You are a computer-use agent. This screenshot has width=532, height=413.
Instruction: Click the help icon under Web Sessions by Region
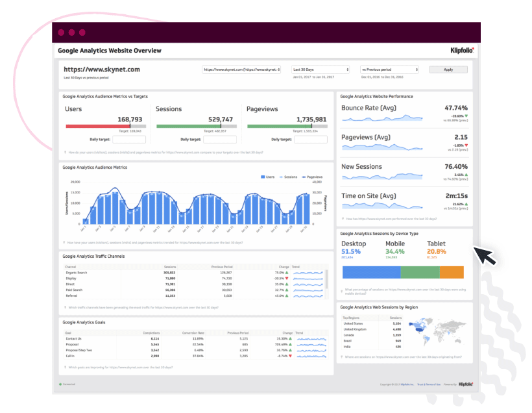[x=342, y=357]
